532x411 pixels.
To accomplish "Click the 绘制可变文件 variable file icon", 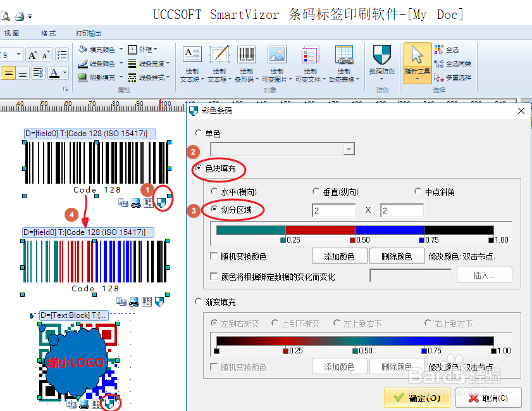I will [310, 54].
